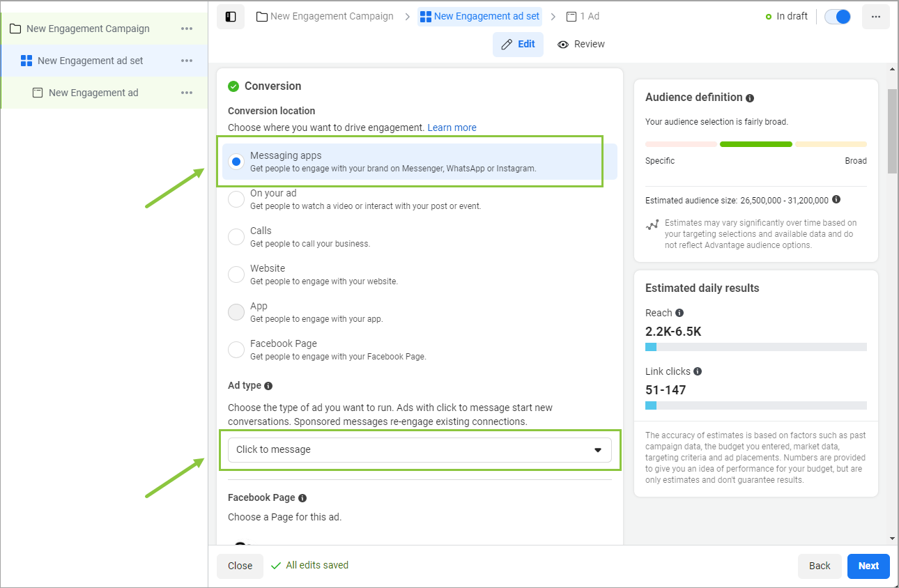Go to 1 Ad breadcrumb
Image resolution: width=899 pixels, height=588 pixels.
coord(583,16)
